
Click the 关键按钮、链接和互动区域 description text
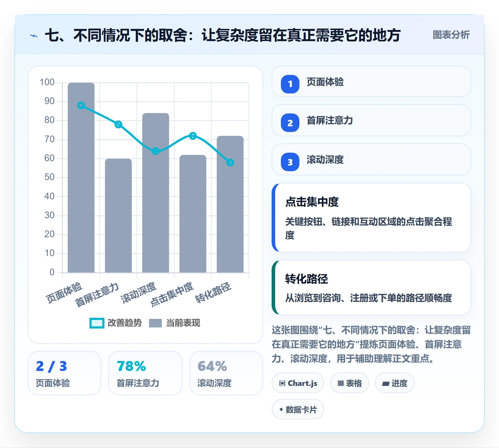click(369, 228)
